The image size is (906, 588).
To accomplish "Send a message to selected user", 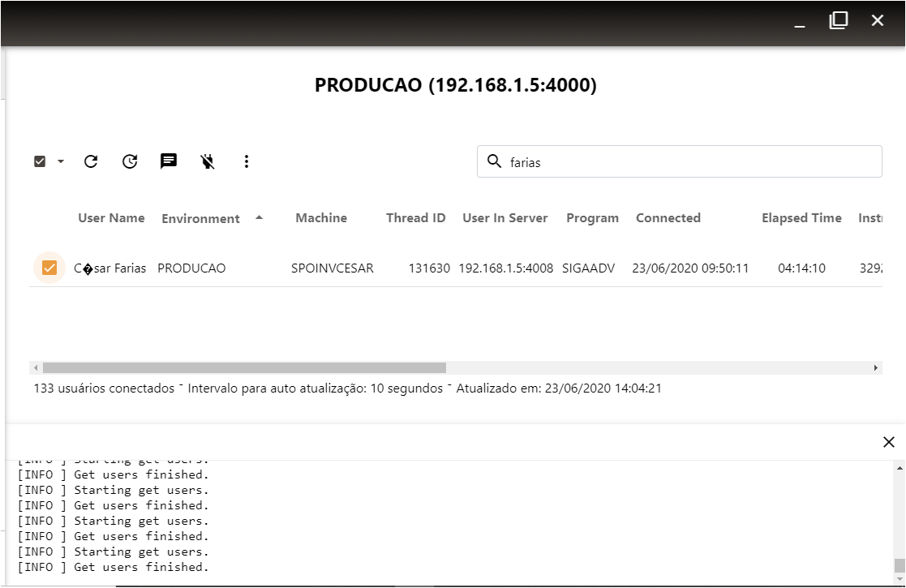I will (x=168, y=161).
